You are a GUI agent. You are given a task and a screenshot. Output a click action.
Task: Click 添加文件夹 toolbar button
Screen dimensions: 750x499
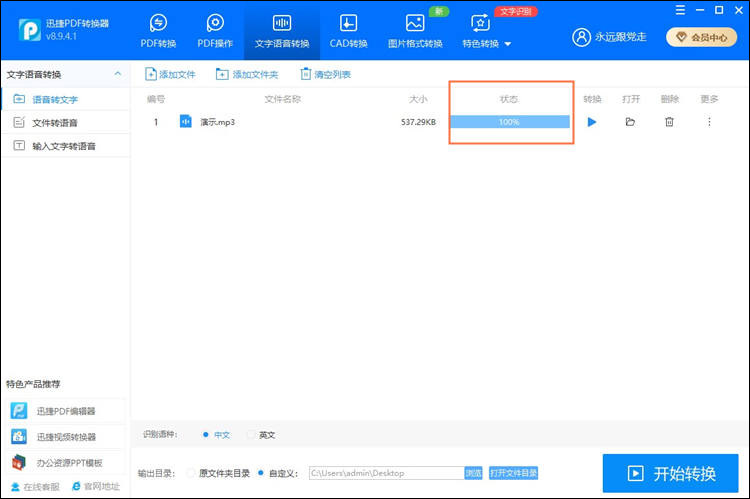pos(247,74)
